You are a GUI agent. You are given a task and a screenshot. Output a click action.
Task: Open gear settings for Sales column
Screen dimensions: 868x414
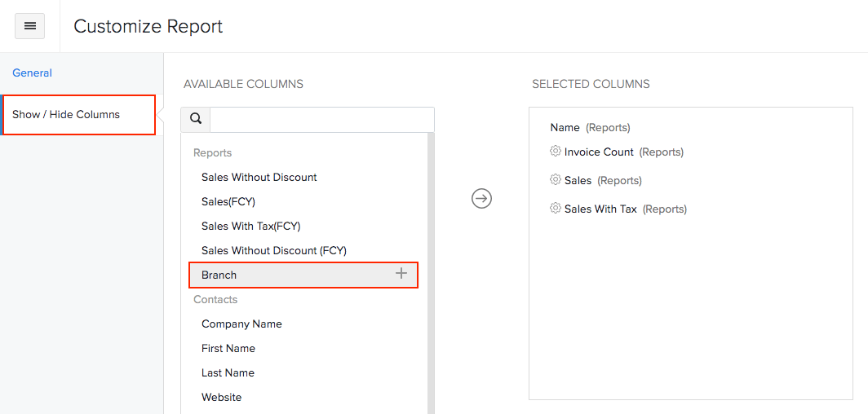[556, 180]
